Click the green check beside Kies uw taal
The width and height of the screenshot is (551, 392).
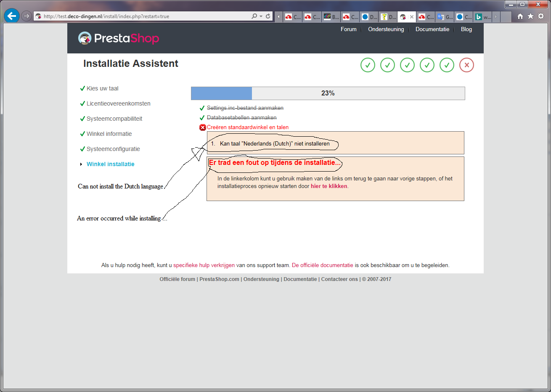click(x=82, y=88)
